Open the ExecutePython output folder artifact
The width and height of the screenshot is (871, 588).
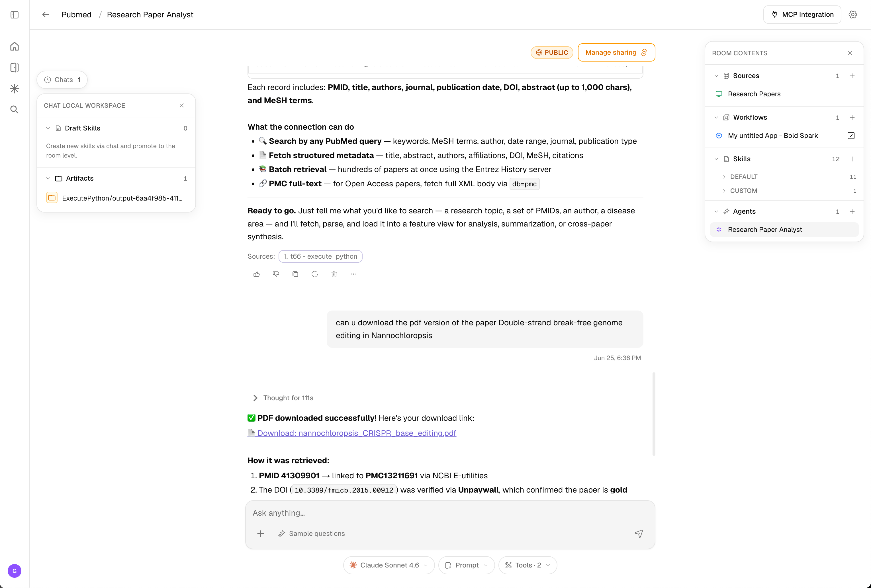116,198
